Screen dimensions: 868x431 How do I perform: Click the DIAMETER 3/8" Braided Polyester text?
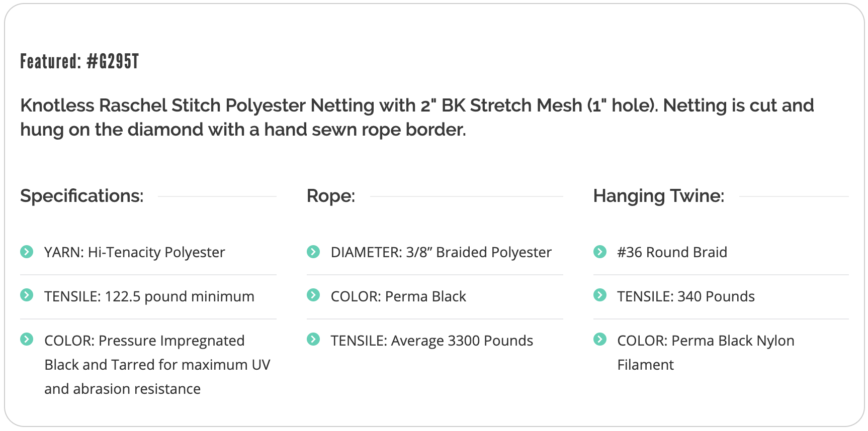click(x=441, y=252)
